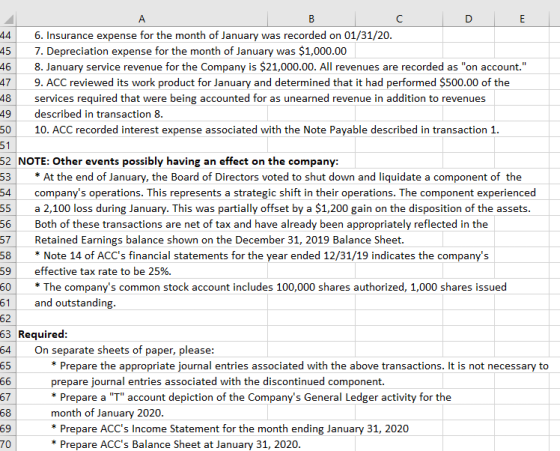Select column C header

pyautogui.click(x=399, y=19)
